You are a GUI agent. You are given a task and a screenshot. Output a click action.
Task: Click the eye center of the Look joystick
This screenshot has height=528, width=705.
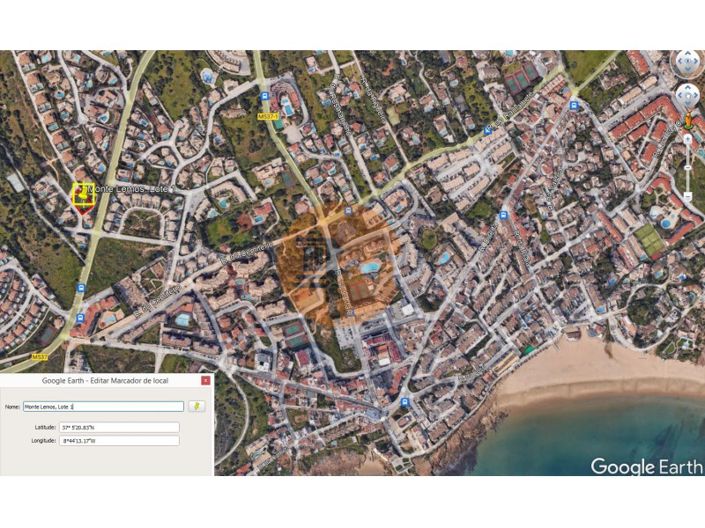[687, 64]
